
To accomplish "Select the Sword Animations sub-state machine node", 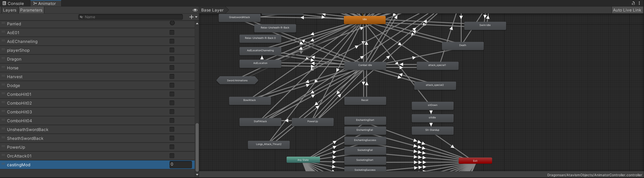I will pyautogui.click(x=237, y=80).
